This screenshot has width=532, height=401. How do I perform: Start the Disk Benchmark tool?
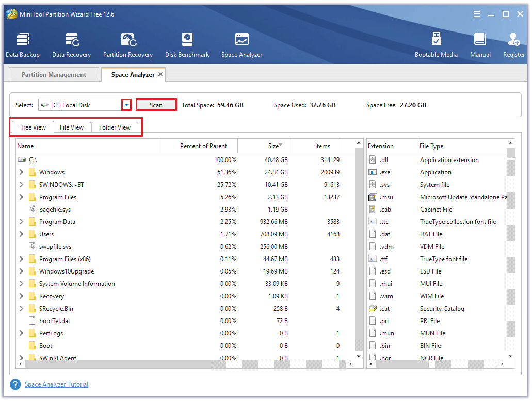coord(187,45)
